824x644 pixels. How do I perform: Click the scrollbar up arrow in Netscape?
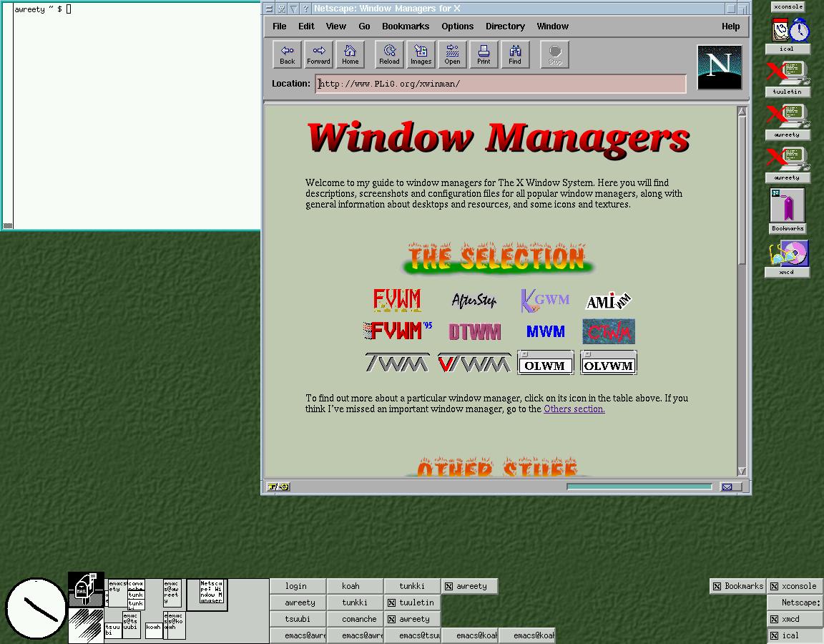click(742, 112)
